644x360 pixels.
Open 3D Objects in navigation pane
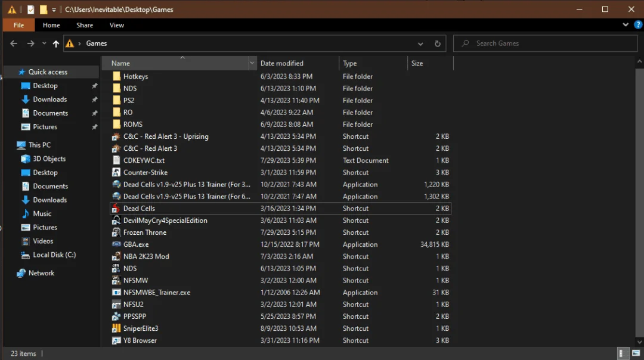tap(49, 159)
